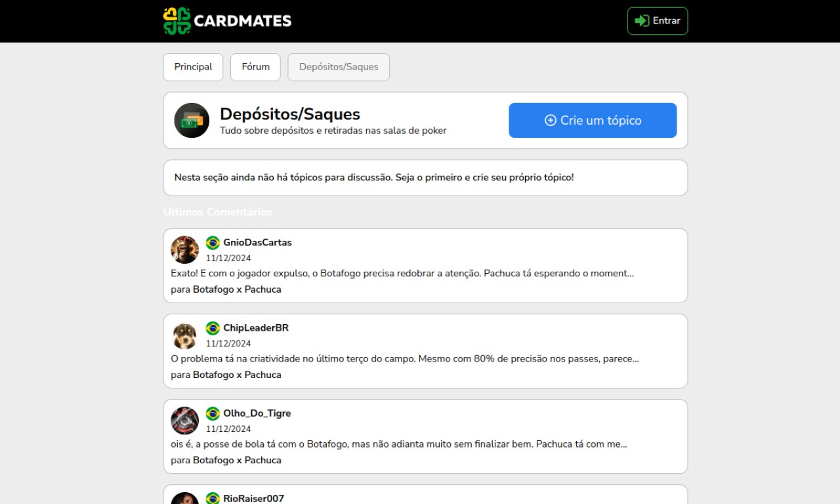This screenshot has height=504, width=840.
Task: Open the GnioDasCartas user profile
Action: point(257,243)
